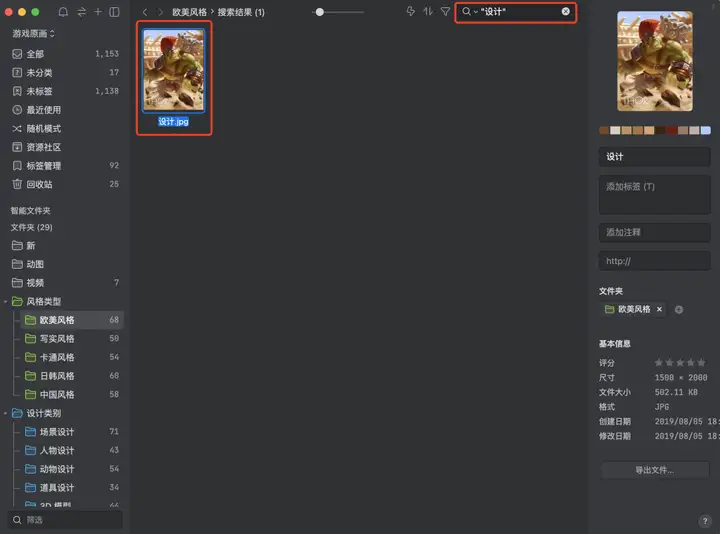
Task: Select 全部 in the sidebar
Action: [66, 54]
